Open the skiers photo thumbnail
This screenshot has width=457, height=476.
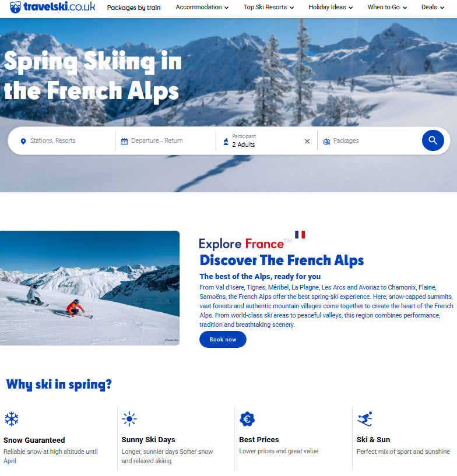(x=90, y=288)
